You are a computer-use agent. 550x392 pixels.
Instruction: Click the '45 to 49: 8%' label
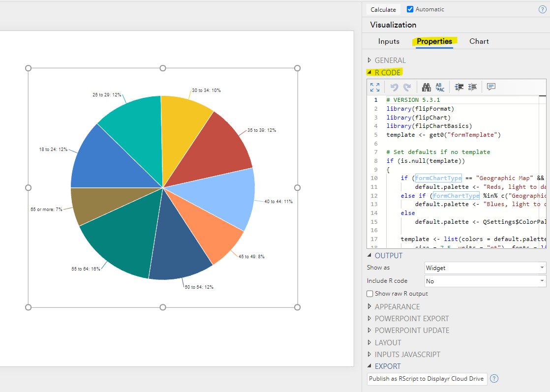point(251,257)
